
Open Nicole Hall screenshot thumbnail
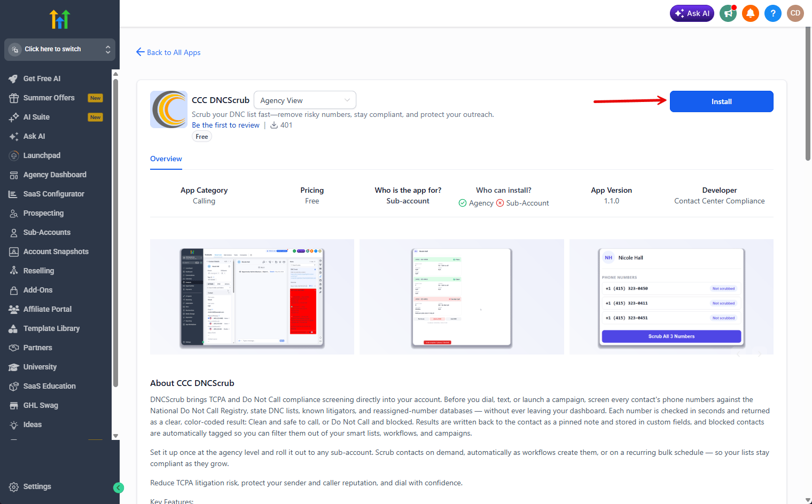pos(672,297)
